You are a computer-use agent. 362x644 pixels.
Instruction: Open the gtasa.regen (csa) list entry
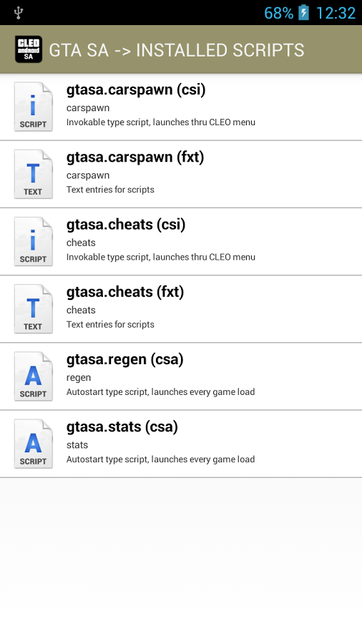click(x=181, y=376)
